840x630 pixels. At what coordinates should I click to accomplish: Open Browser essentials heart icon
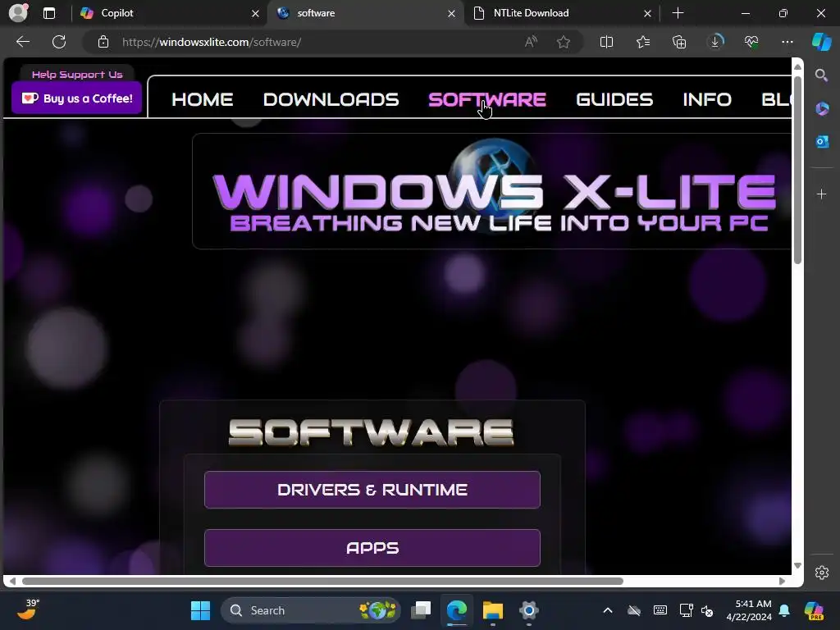tap(751, 42)
